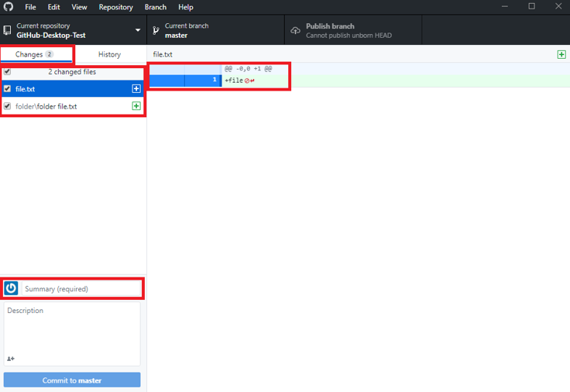Screen dimensions: 570x392
Task: Minimize the GitHub Desktop window
Action: [505, 6]
